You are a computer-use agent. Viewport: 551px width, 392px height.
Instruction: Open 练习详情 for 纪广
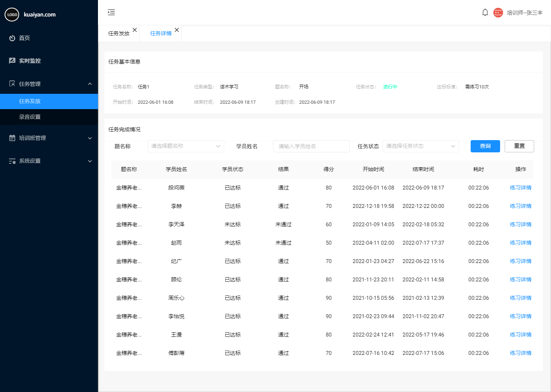pos(521,261)
